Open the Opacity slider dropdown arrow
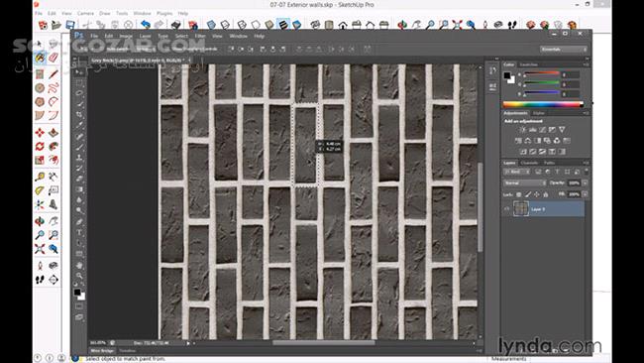 click(585, 182)
